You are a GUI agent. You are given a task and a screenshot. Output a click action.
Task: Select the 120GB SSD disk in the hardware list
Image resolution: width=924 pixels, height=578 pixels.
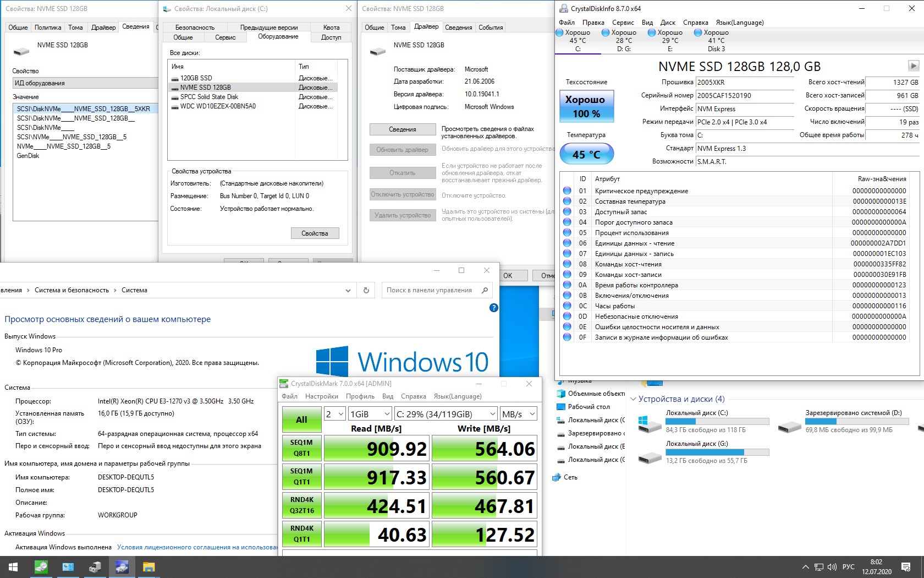(x=196, y=78)
